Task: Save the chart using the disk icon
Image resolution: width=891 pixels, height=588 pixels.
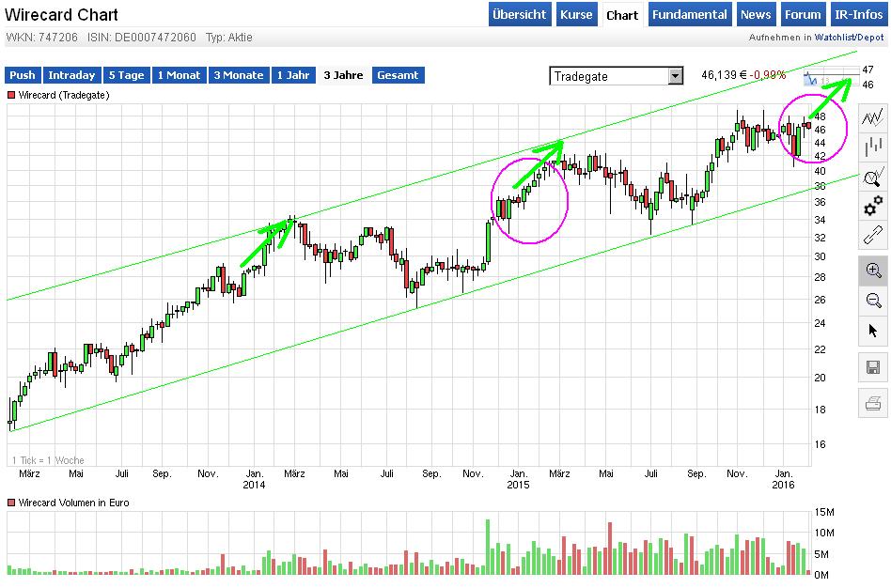Action: [873, 366]
